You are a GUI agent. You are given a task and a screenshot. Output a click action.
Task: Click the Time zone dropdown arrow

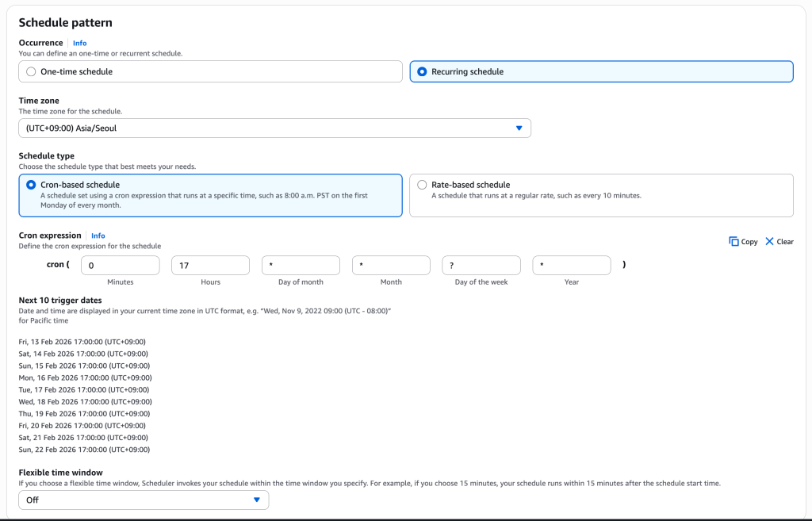point(519,128)
